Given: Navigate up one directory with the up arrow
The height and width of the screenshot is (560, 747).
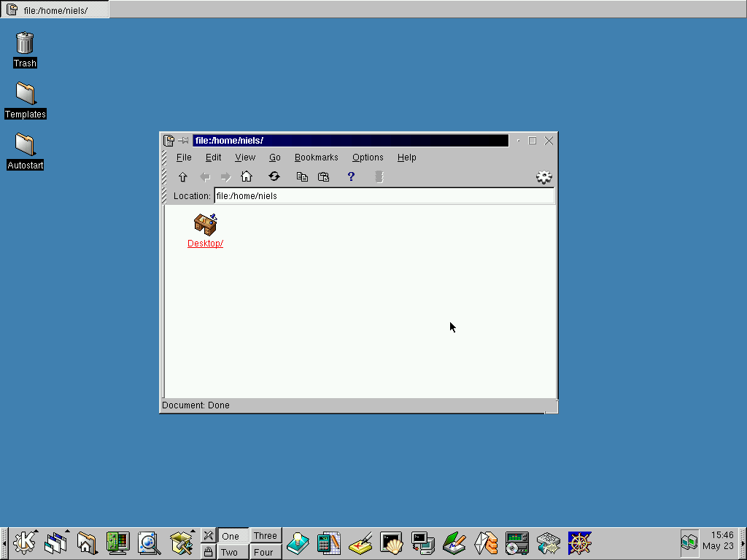Looking at the screenshot, I should pyautogui.click(x=183, y=176).
